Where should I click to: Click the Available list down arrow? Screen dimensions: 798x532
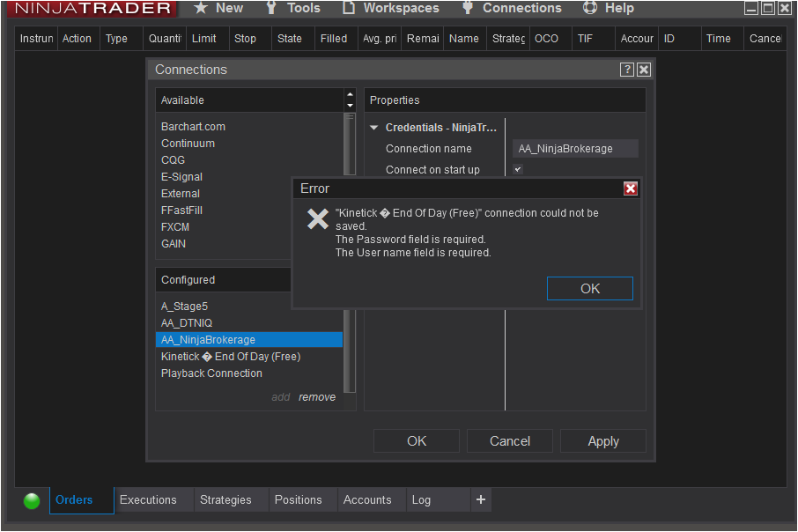click(351, 106)
